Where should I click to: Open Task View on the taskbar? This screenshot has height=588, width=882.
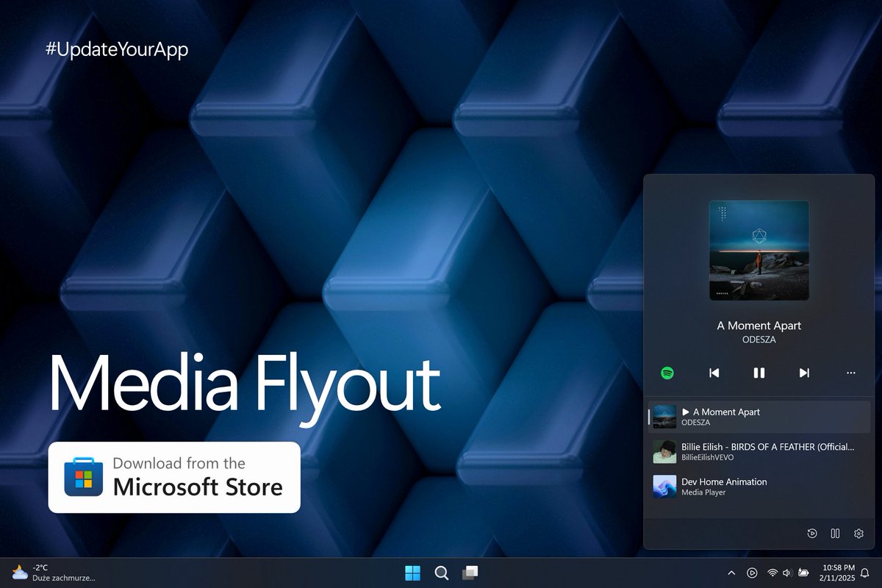470,572
